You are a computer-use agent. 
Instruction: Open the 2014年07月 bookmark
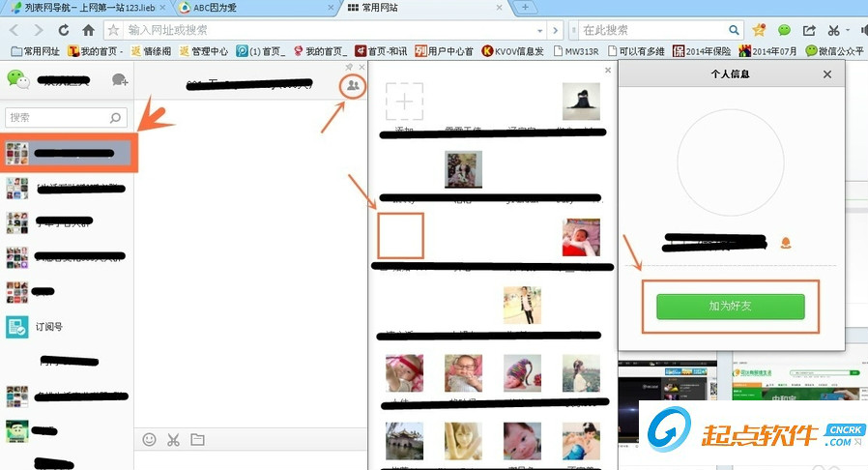coord(767,51)
